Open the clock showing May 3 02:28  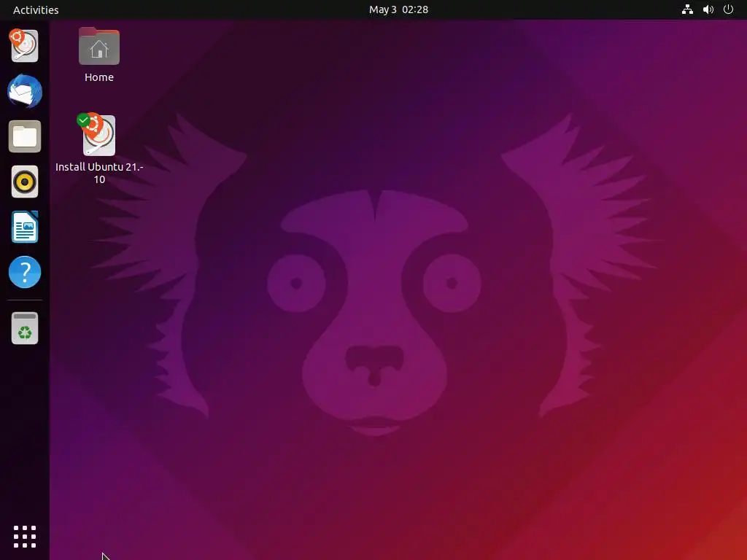click(x=398, y=9)
